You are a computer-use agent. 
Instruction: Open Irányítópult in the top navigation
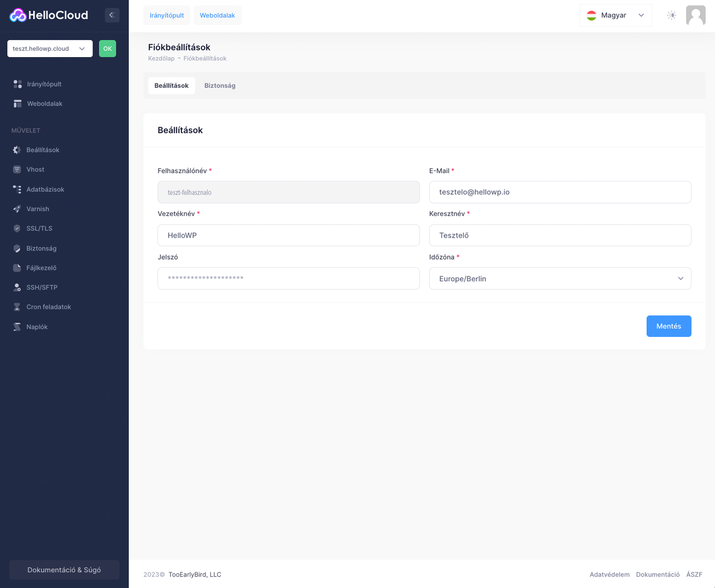tap(167, 15)
